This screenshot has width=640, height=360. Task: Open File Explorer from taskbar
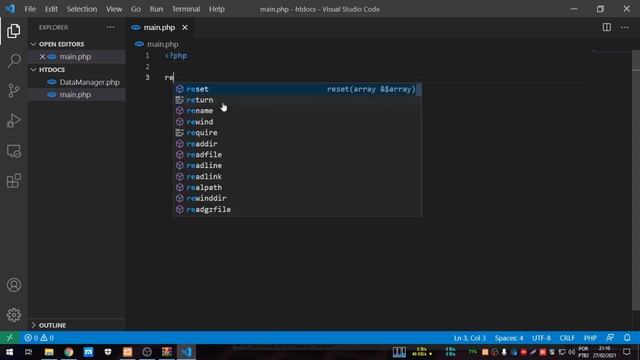[49, 352]
